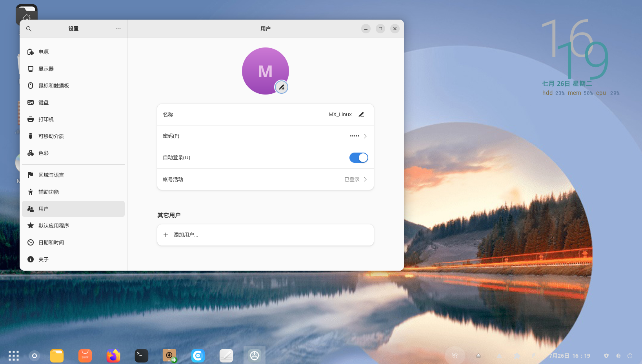Go to 鼠标和触摸板 settings
This screenshot has height=364, width=642.
[x=73, y=86]
